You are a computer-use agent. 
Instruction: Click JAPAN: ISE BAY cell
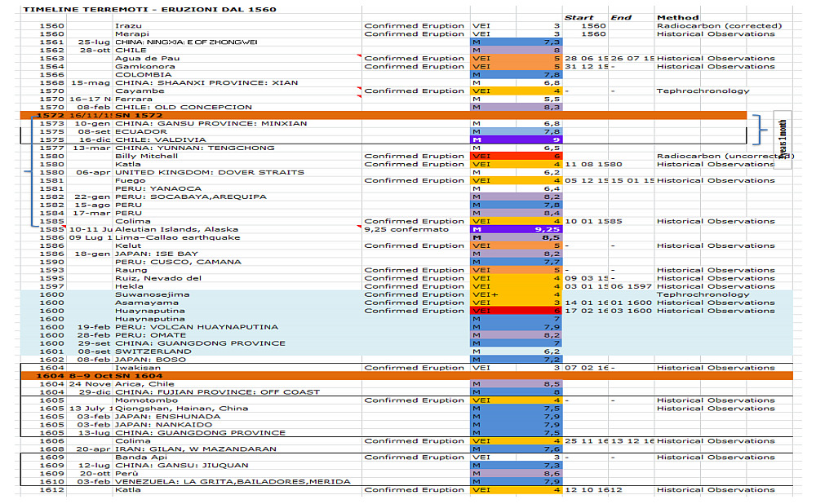tap(156, 254)
